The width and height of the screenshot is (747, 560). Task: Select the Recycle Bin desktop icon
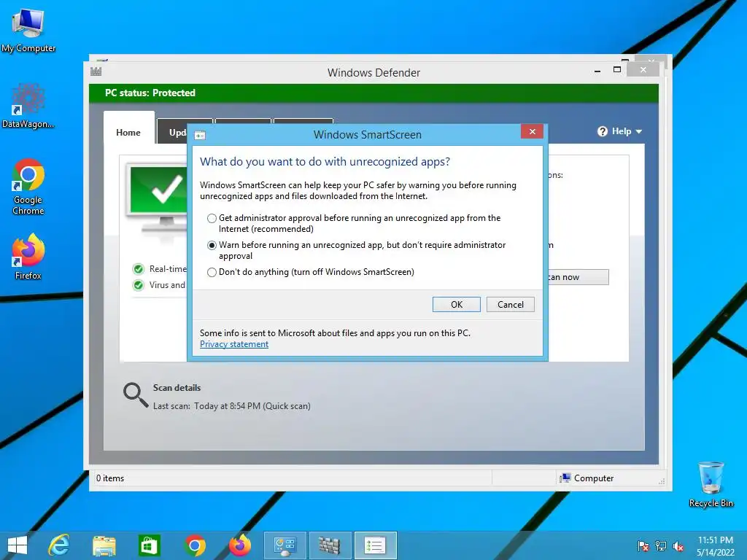(x=711, y=484)
